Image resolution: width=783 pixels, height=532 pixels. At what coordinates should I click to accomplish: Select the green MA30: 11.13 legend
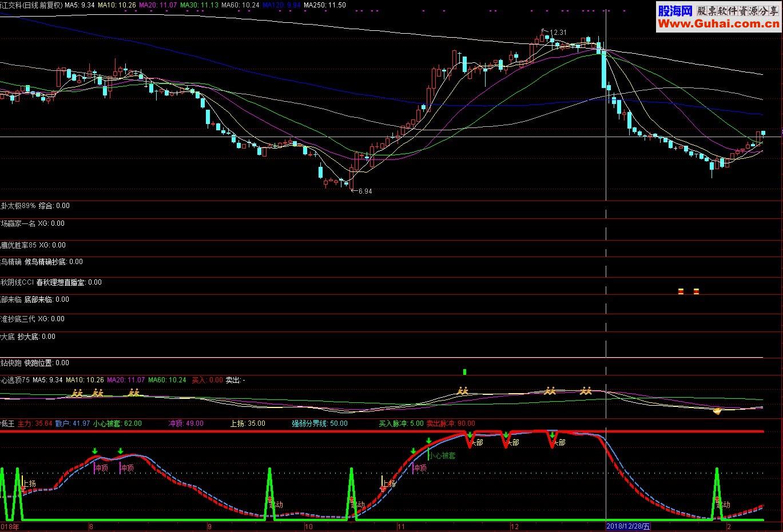click(199, 5)
